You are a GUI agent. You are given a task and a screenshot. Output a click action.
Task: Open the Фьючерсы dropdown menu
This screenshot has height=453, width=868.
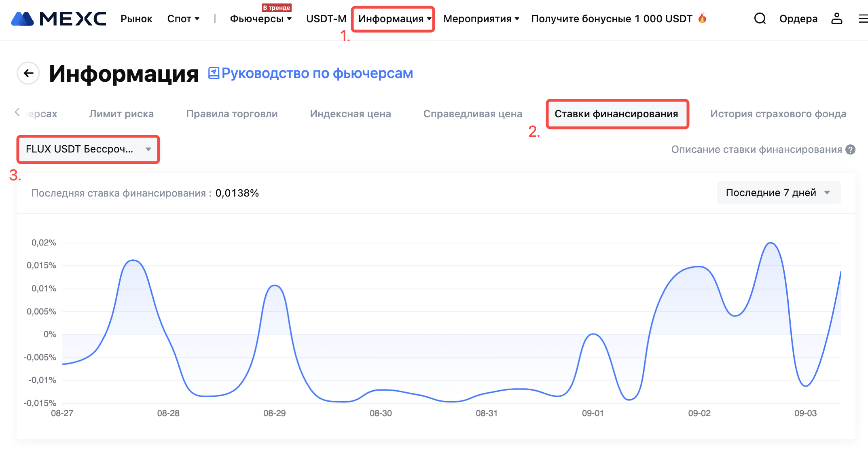260,19
